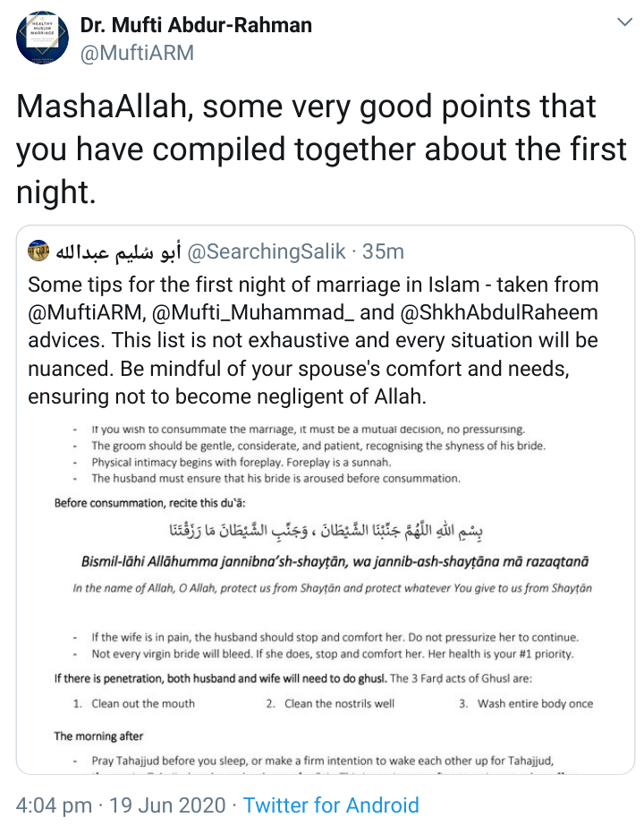Open the tweet options chevron menu
This screenshot has width=644, height=826.
(624, 22)
